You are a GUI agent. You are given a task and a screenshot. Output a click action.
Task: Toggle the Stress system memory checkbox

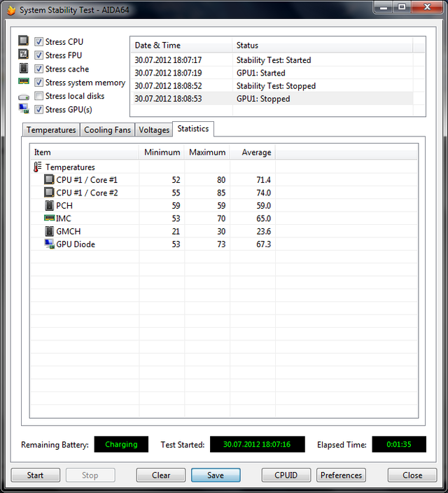(39, 83)
